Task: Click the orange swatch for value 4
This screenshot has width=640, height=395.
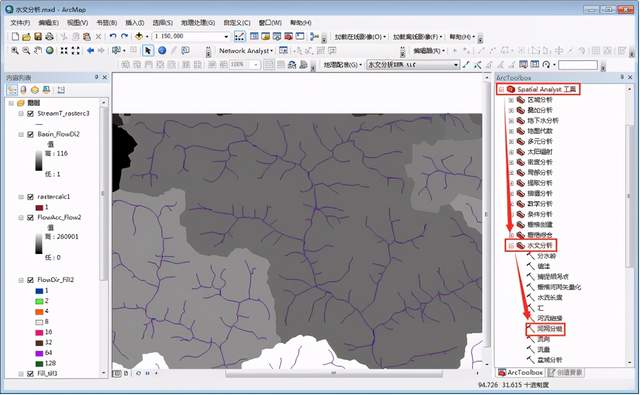Action: (x=39, y=311)
